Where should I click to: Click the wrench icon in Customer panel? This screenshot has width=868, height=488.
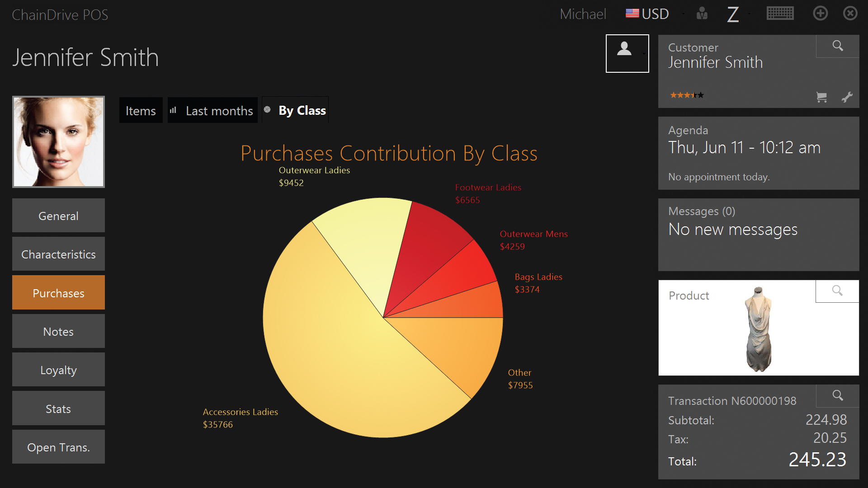(847, 97)
